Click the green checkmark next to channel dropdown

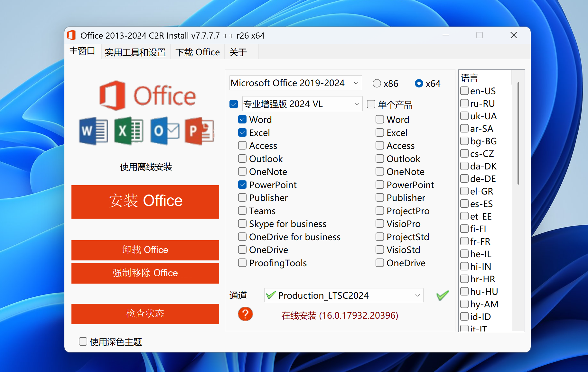click(443, 295)
